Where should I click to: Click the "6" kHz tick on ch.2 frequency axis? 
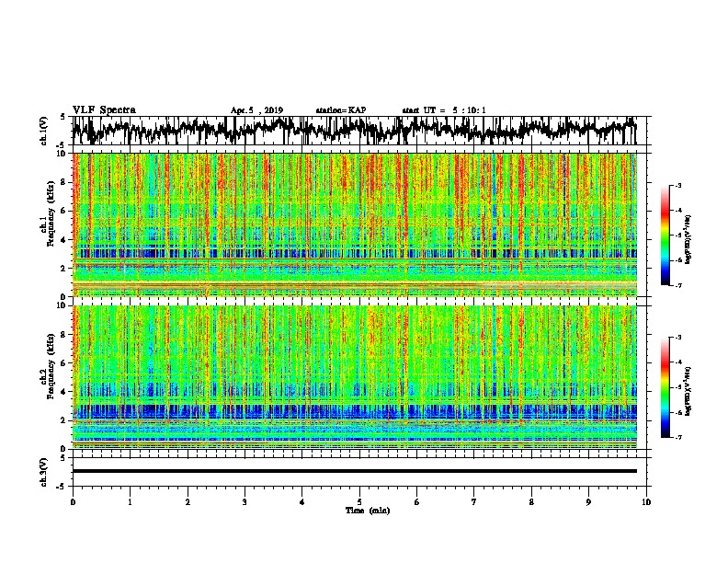coord(64,363)
